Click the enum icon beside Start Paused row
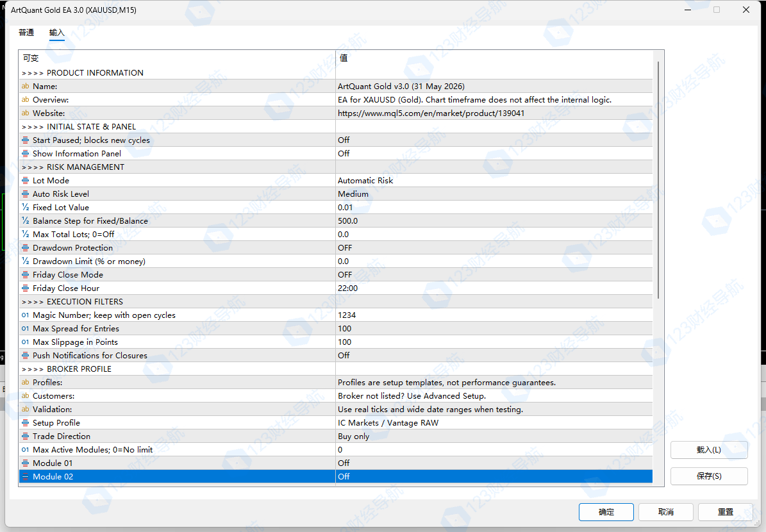This screenshot has width=766, height=532. (26, 140)
